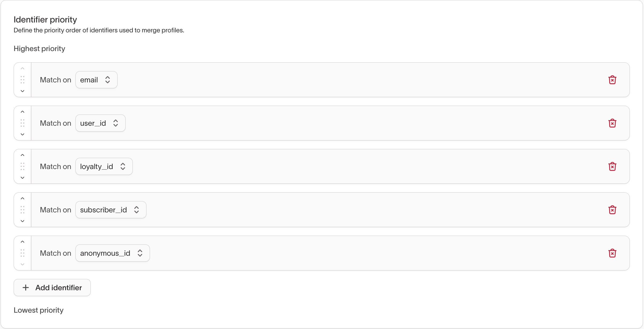This screenshot has height=329, width=644.
Task: Remove the subscriber_id identifier
Action: [x=612, y=210]
